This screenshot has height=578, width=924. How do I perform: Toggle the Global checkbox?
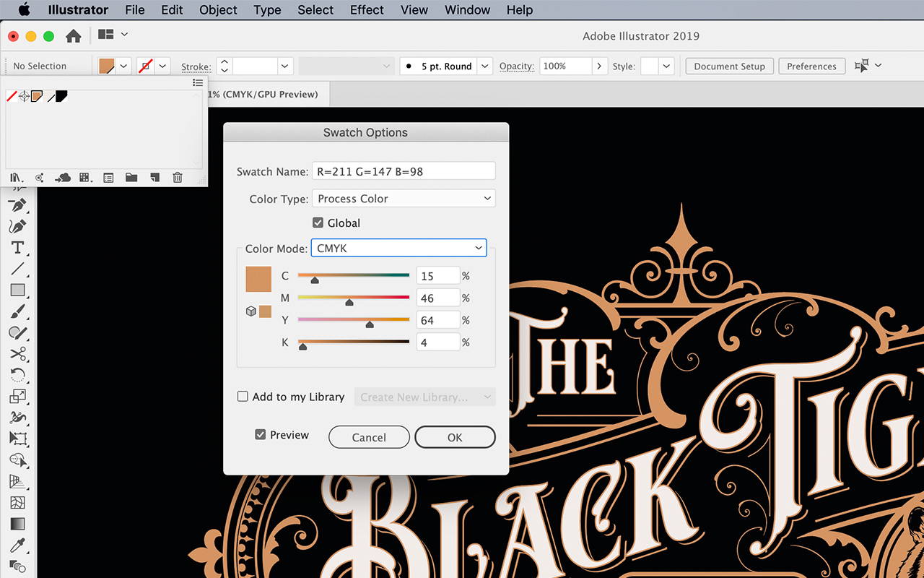click(318, 223)
